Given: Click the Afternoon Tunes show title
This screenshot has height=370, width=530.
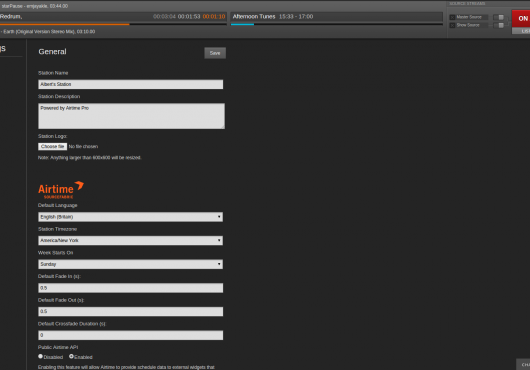Looking at the screenshot, I should click(x=254, y=17).
